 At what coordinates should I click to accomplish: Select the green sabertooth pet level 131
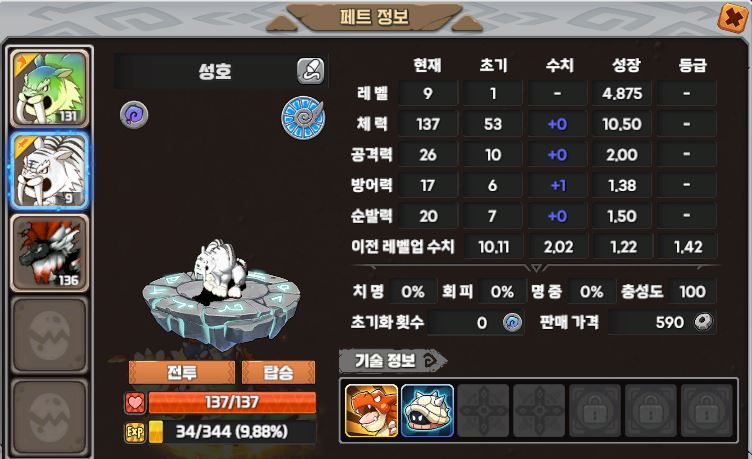(x=50, y=88)
